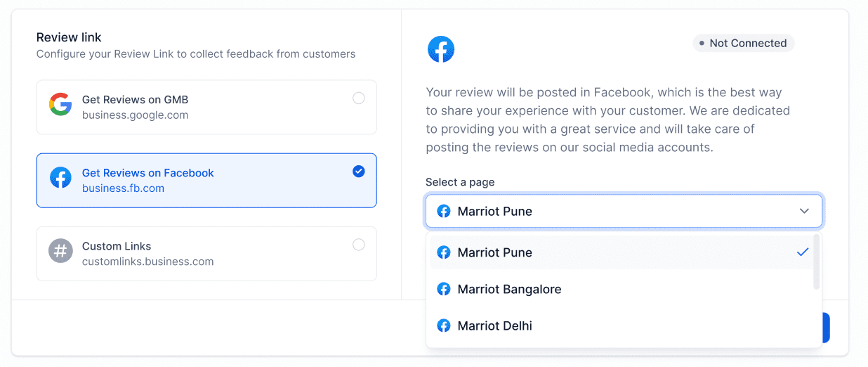Click the Not Connected status badge
This screenshot has width=868, height=367.
coord(744,43)
